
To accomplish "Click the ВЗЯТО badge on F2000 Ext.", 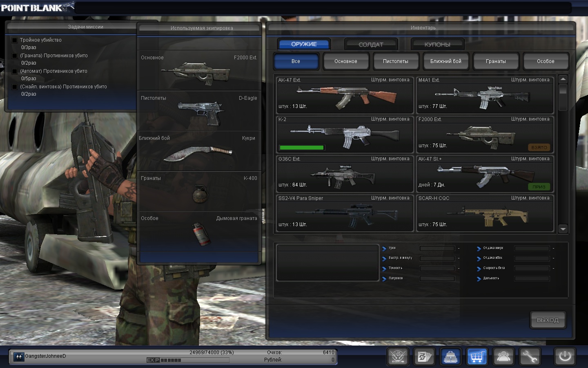I will [x=539, y=147].
